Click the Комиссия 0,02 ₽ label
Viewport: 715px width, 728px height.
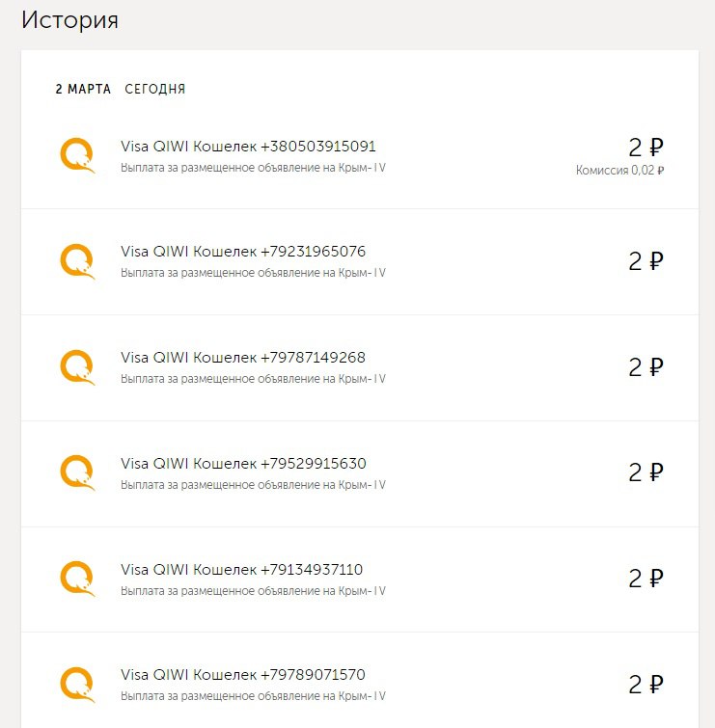pos(619,171)
